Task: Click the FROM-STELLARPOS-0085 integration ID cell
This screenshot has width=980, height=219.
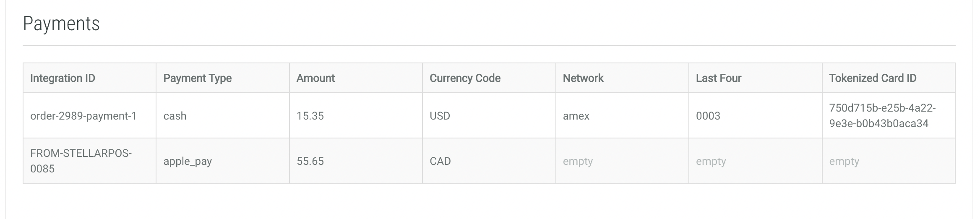Action: pos(81,161)
